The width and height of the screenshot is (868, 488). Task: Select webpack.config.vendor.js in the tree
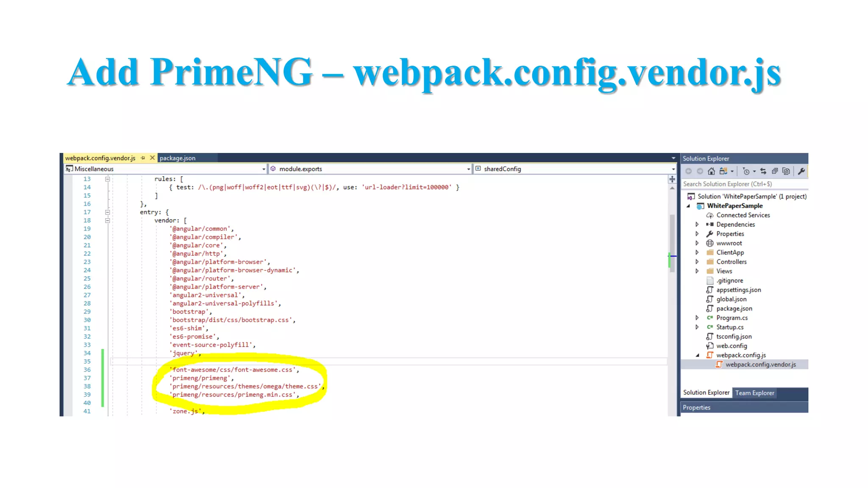[760, 364]
